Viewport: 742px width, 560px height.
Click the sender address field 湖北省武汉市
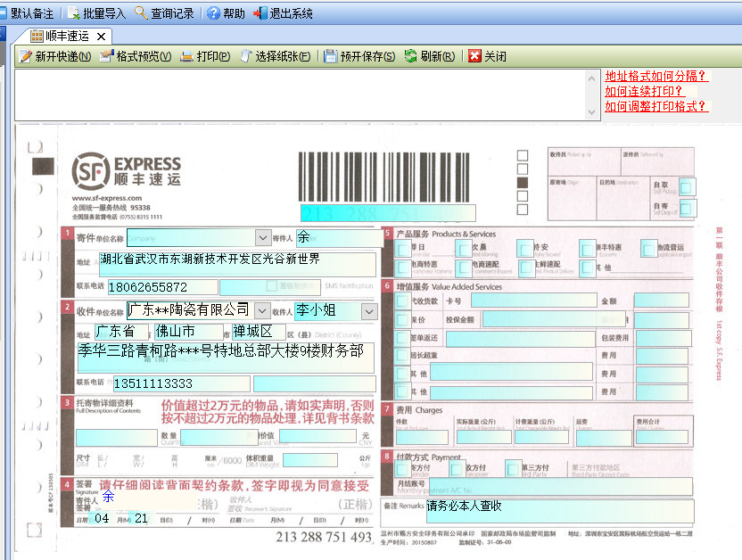pyautogui.click(x=237, y=264)
